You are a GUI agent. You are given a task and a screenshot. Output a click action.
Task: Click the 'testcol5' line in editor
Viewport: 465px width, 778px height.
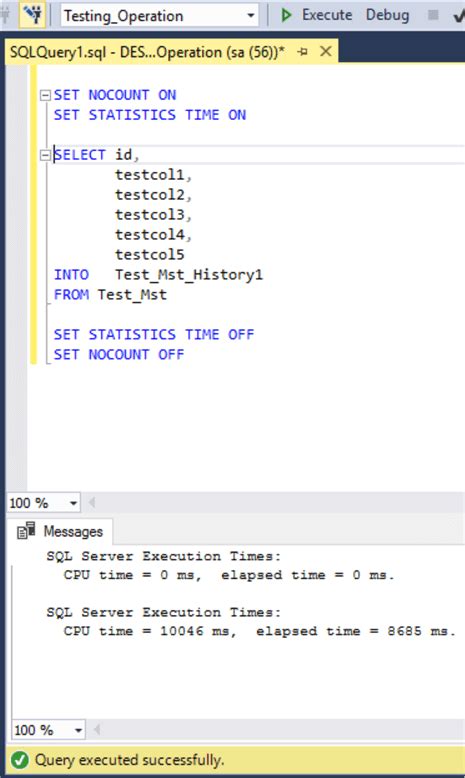click(150, 255)
